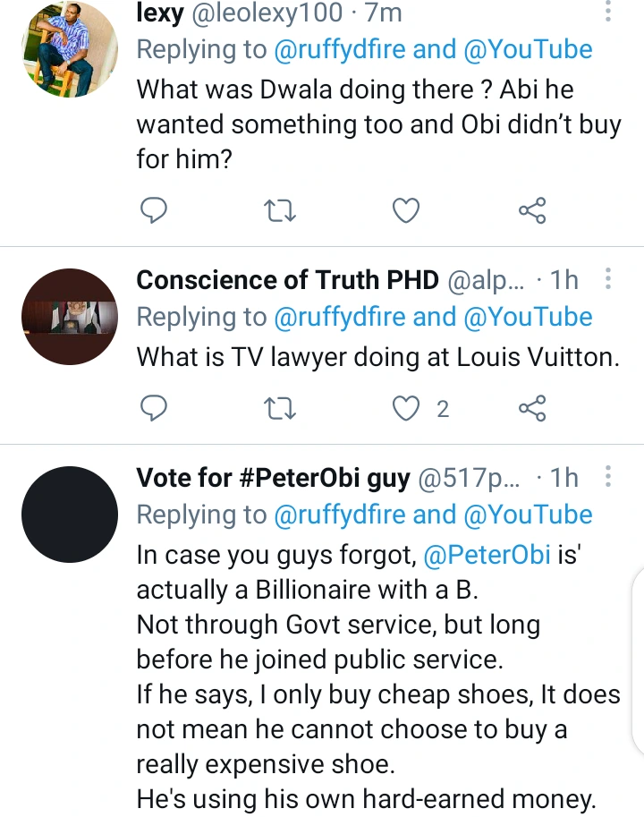Retweet the Louis Vuitton tweet

281,409
